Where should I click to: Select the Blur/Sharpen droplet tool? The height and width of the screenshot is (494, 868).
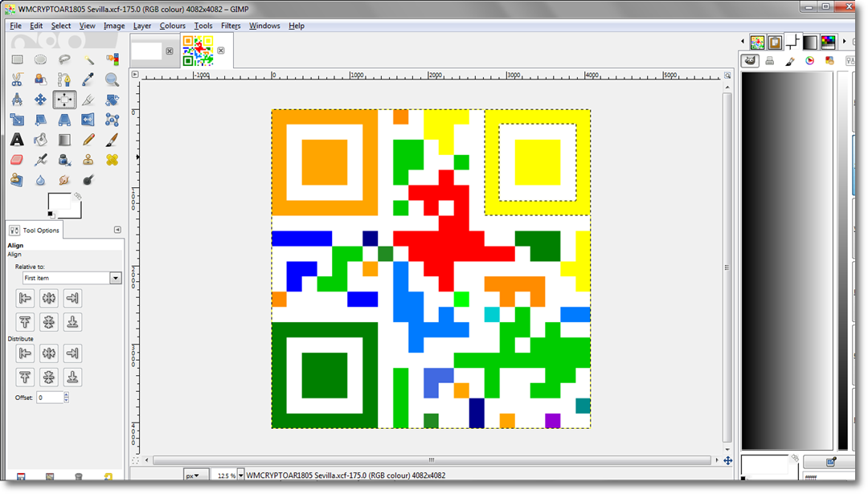(x=40, y=180)
